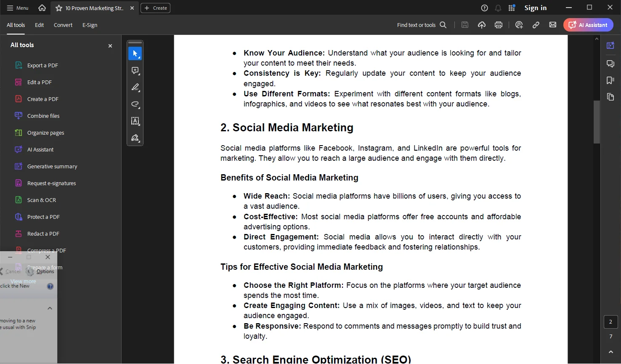The width and height of the screenshot is (621, 364).
Task: Open the Help question mark icon
Action: tap(484, 8)
